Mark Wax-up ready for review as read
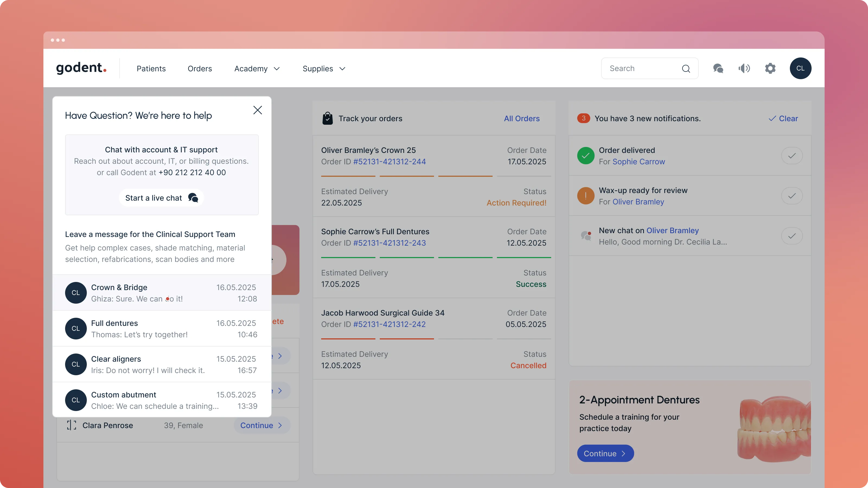Image resolution: width=868 pixels, height=488 pixels. [x=792, y=195]
